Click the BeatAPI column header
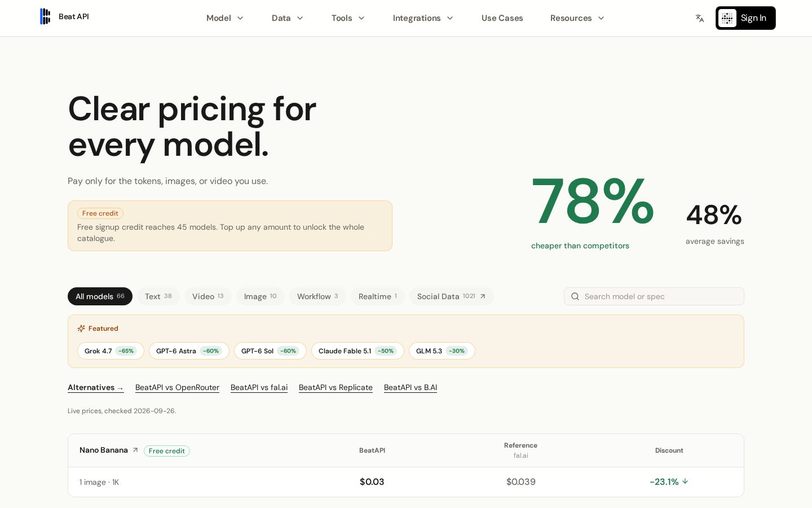The height and width of the screenshot is (508, 812). (372, 450)
